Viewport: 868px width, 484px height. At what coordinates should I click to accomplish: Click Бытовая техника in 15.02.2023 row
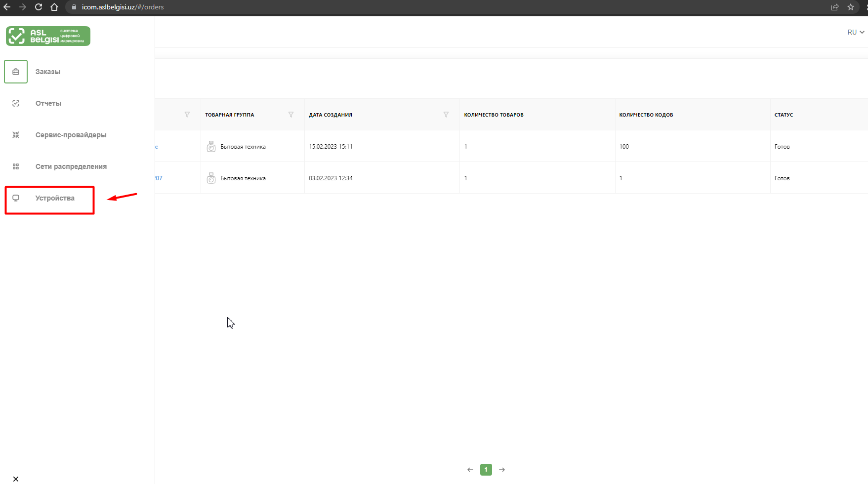pyautogui.click(x=243, y=147)
